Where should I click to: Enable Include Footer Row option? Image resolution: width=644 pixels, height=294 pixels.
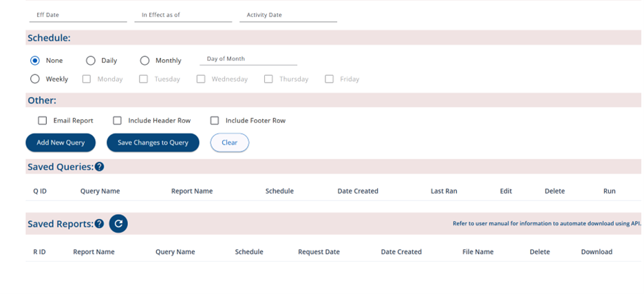coord(215,120)
